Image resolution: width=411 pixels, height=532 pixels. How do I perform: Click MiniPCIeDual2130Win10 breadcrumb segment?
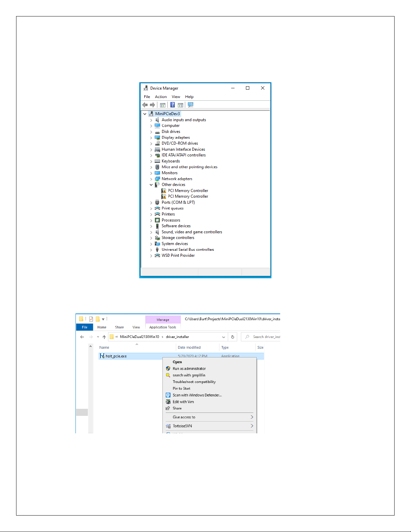tap(140, 337)
